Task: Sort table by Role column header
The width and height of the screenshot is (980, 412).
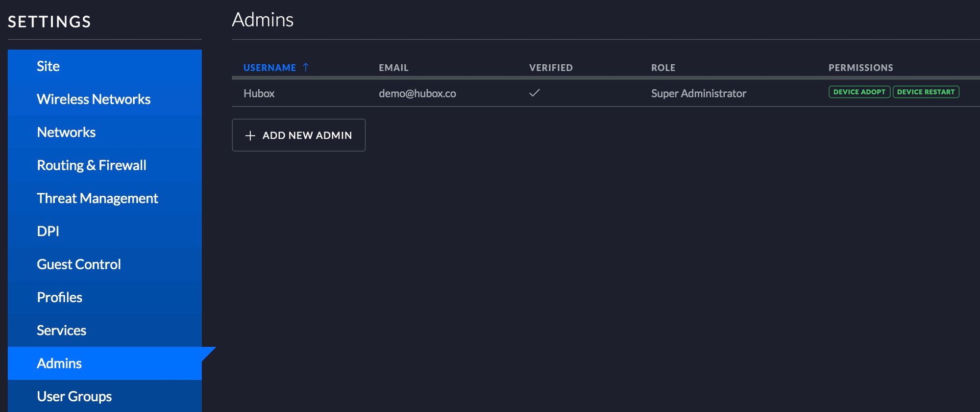Action: tap(663, 68)
